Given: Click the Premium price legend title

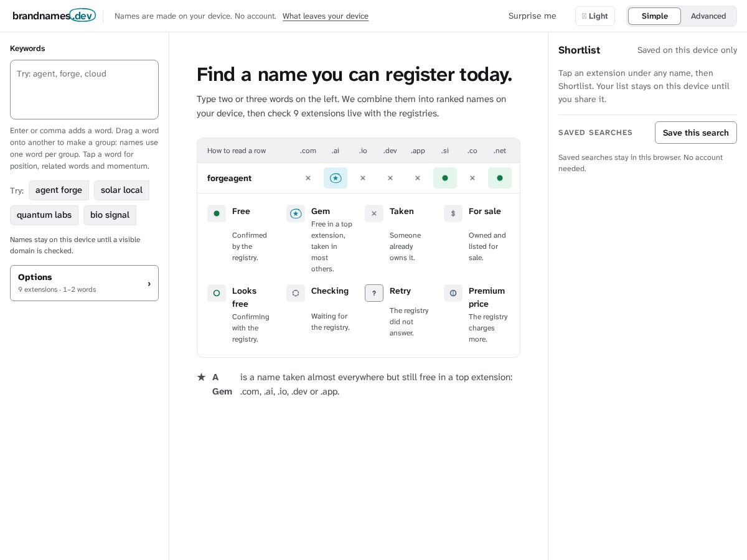Looking at the screenshot, I should (487, 297).
